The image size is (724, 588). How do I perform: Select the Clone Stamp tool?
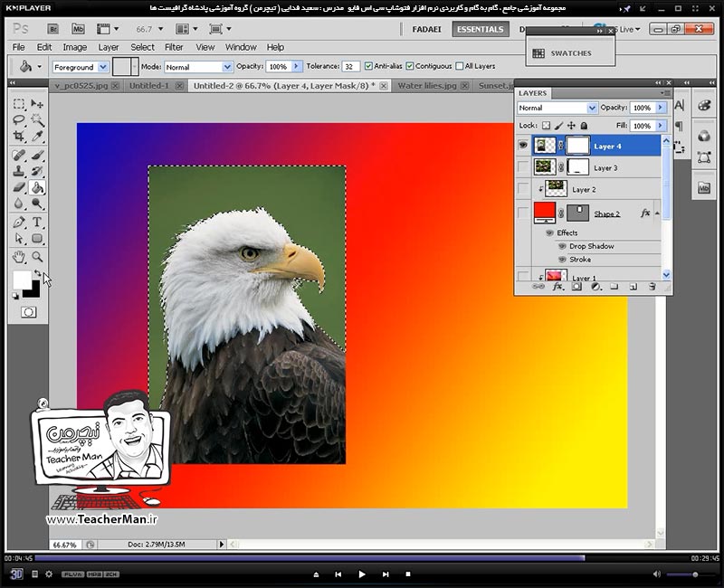(x=19, y=171)
